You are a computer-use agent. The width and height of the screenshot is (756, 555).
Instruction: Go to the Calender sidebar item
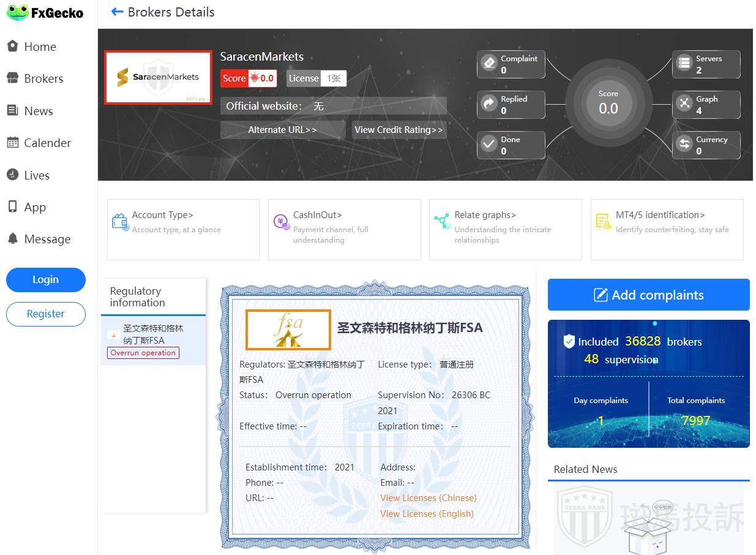pyautogui.click(x=47, y=143)
